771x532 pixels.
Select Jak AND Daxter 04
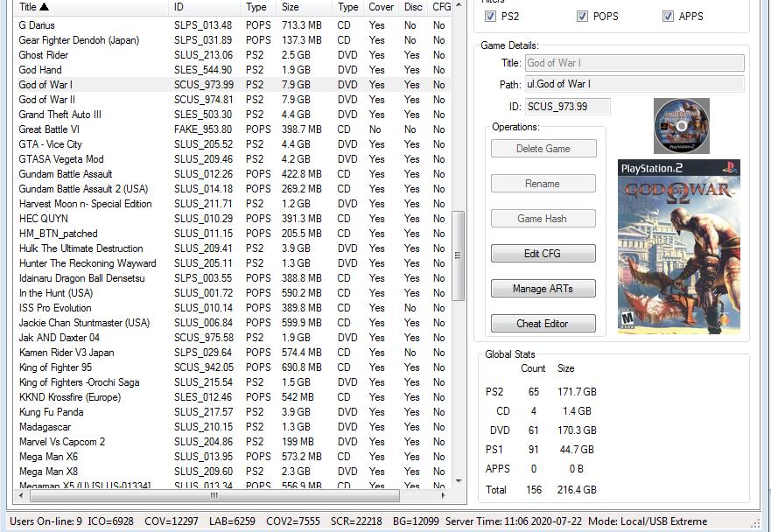[x=234, y=337]
